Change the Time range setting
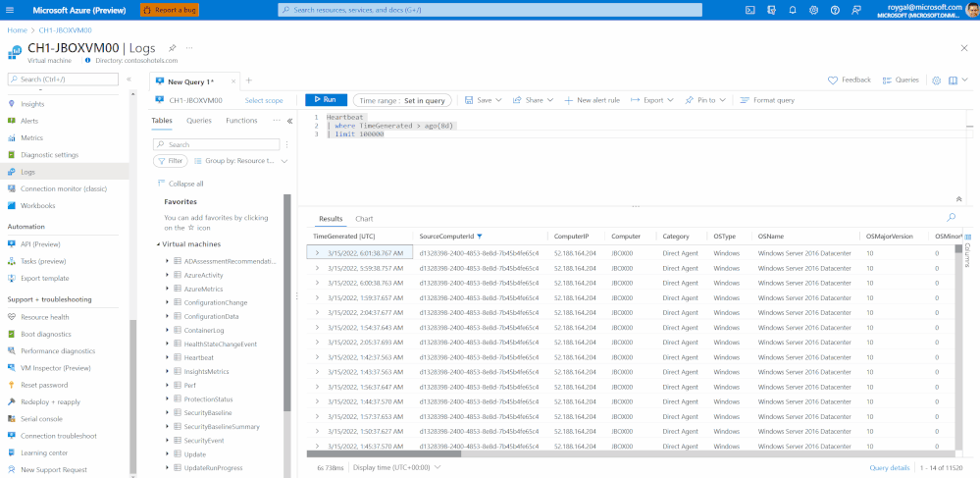The width and height of the screenshot is (980, 478). click(402, 100)
